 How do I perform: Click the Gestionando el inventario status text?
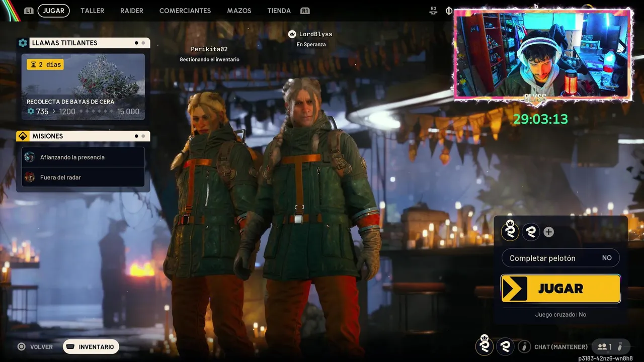[x=209, y=59]
